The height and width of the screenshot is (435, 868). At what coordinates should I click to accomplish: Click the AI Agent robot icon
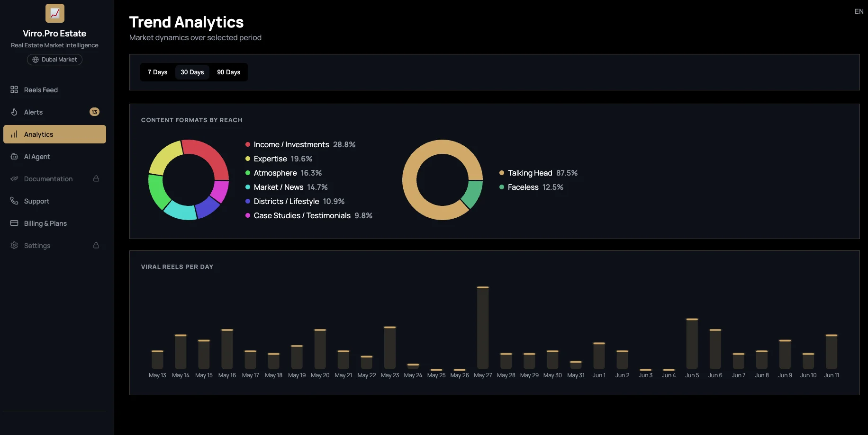[x=14, y=156]
